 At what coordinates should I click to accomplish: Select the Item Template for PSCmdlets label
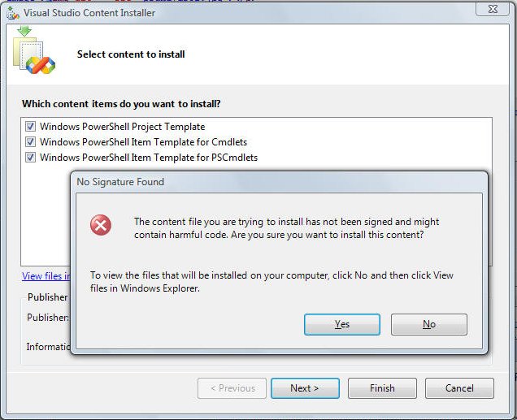click(149, 158)
